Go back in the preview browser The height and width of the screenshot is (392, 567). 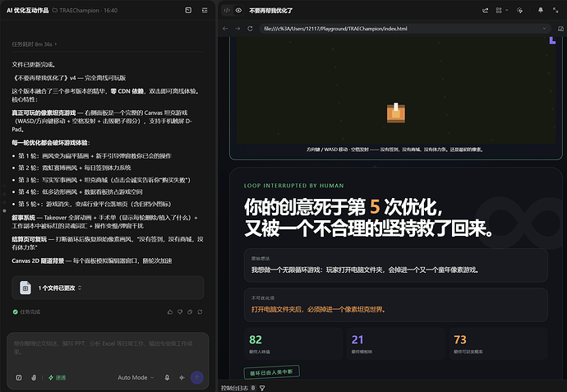[225, 29]
